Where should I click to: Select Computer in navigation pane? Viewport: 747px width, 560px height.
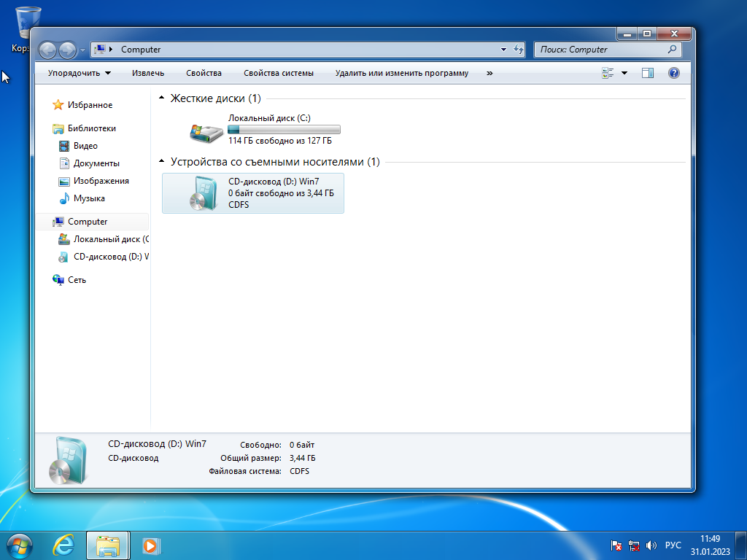click(88, 222)
